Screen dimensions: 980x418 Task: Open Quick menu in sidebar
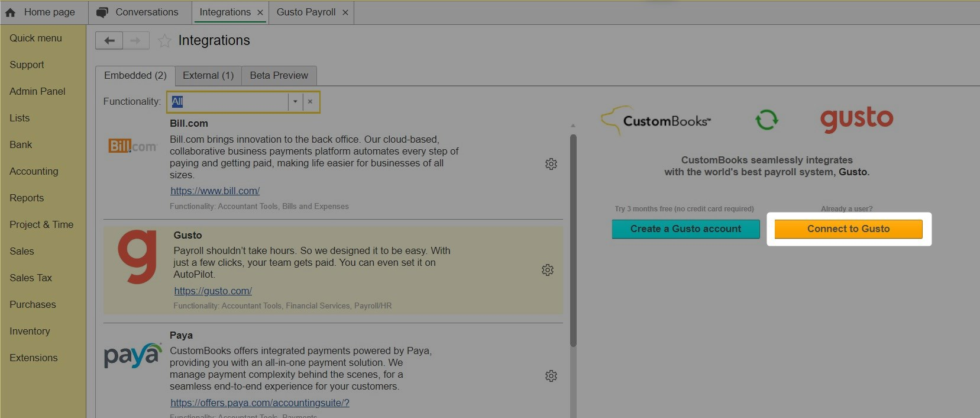[35, 38]
